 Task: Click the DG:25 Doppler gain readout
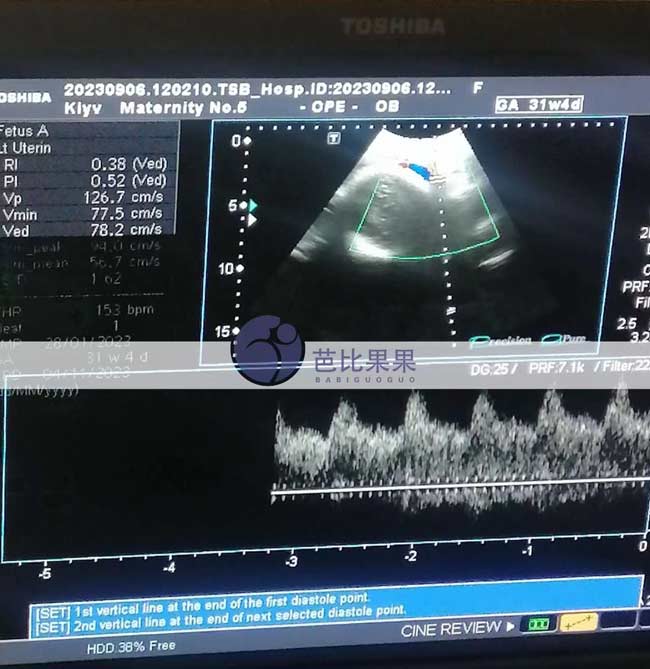click(x=494, y=369)
